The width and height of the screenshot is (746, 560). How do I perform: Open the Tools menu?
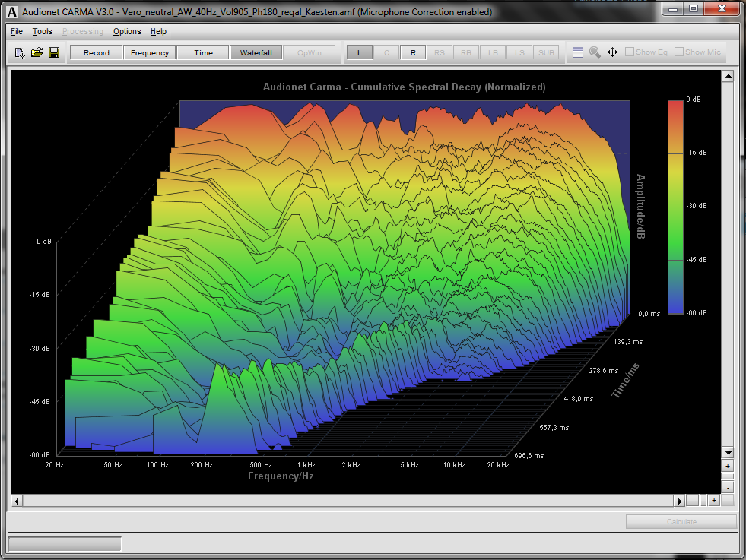[42, 31]
